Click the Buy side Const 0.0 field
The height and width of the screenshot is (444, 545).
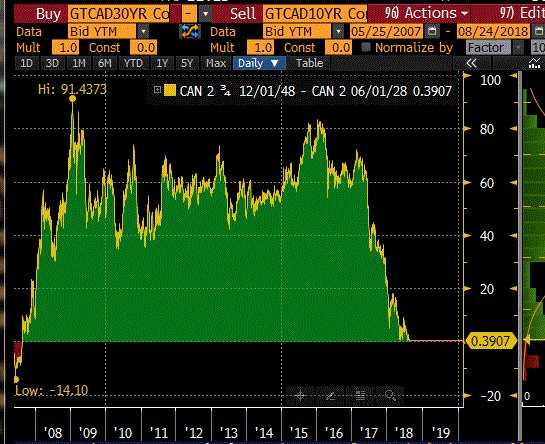click(x=143, y=47)
